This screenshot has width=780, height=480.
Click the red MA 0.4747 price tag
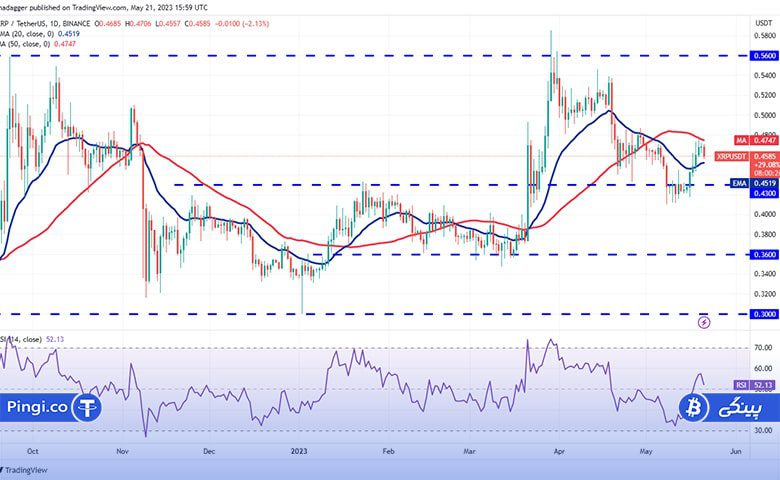pyautogui.click(x=757, y=140)
